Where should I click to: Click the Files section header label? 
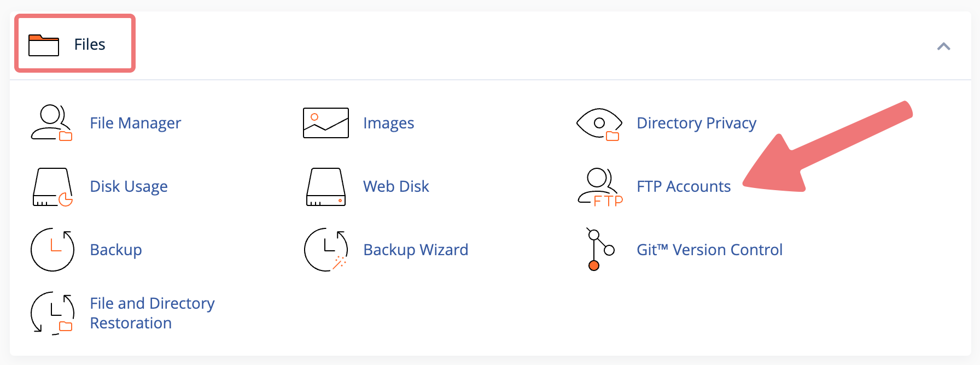pyautogui.click(x=90, y=44)
